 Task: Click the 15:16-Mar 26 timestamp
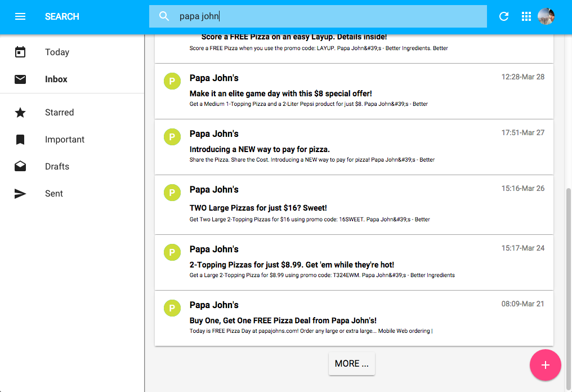523,189
